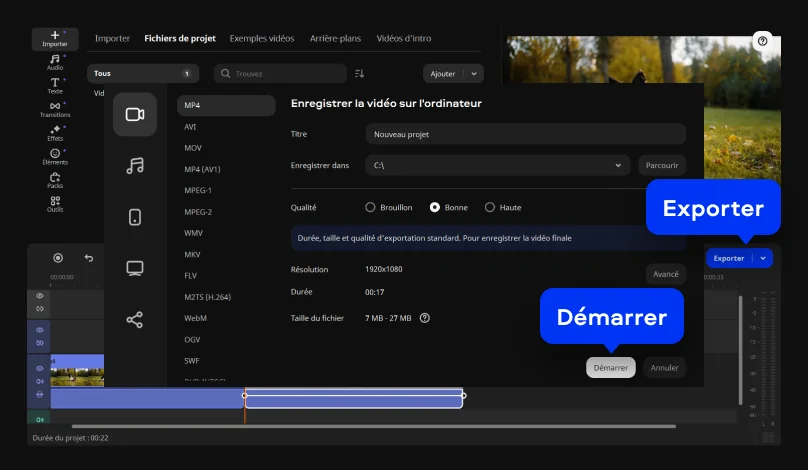Choose Haute quality radio button
The image size is (808, 470).
click(490, 207)
